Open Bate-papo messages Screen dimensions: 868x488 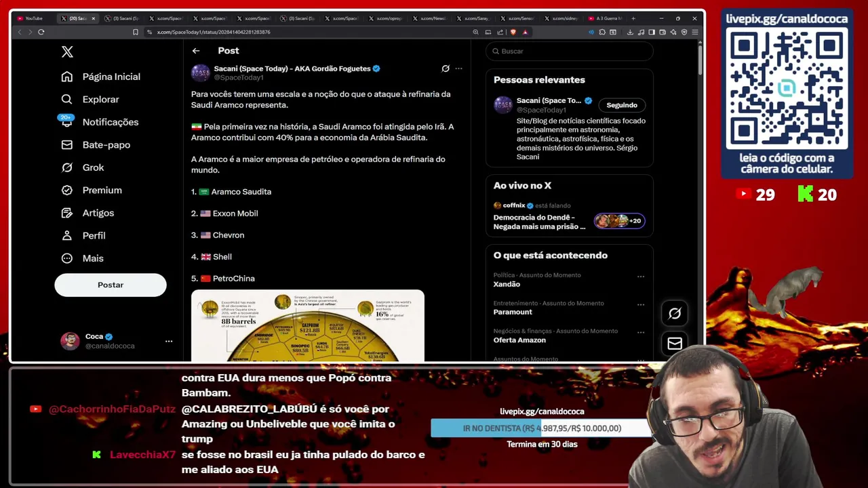[95, 144]
